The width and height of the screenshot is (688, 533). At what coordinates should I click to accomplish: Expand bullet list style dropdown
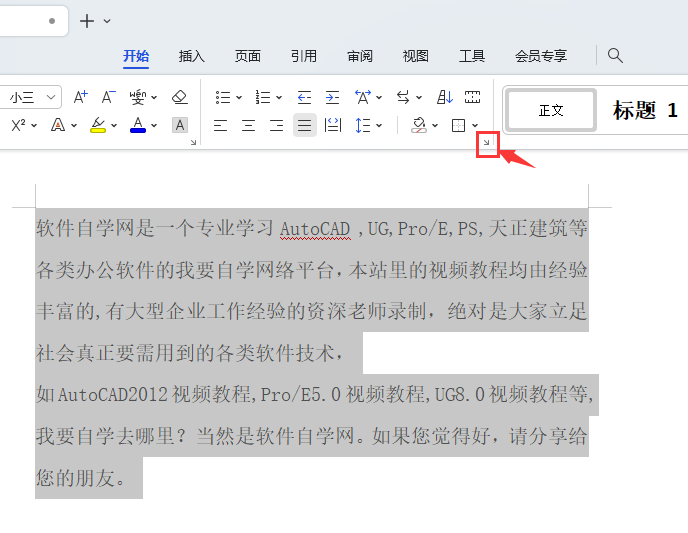tap(239, 97)
